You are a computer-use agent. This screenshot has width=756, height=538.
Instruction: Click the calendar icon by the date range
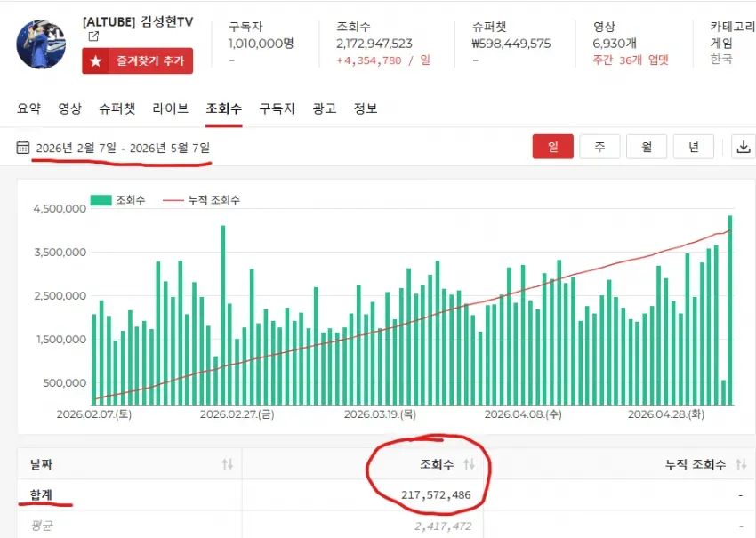22,147
